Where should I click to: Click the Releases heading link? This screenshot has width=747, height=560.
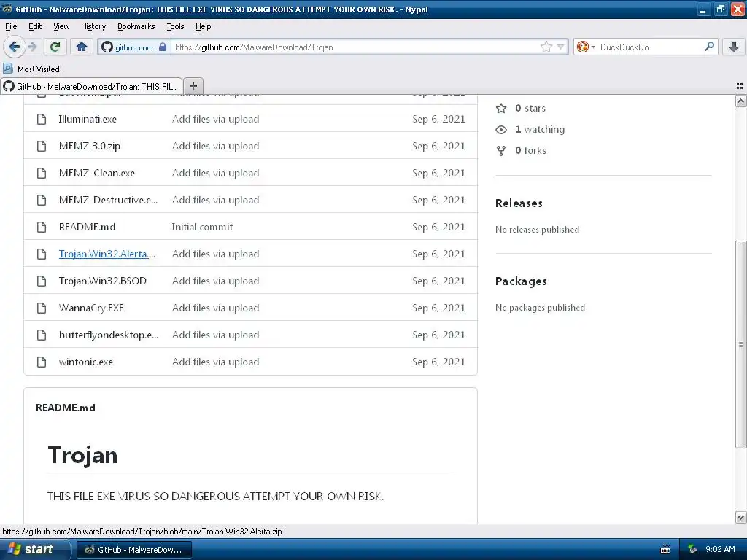(519, 203)
